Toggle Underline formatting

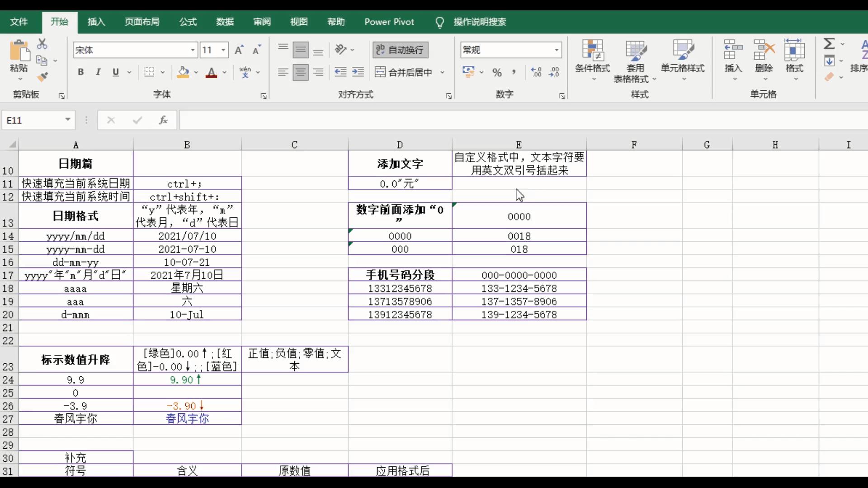(115, 72)
